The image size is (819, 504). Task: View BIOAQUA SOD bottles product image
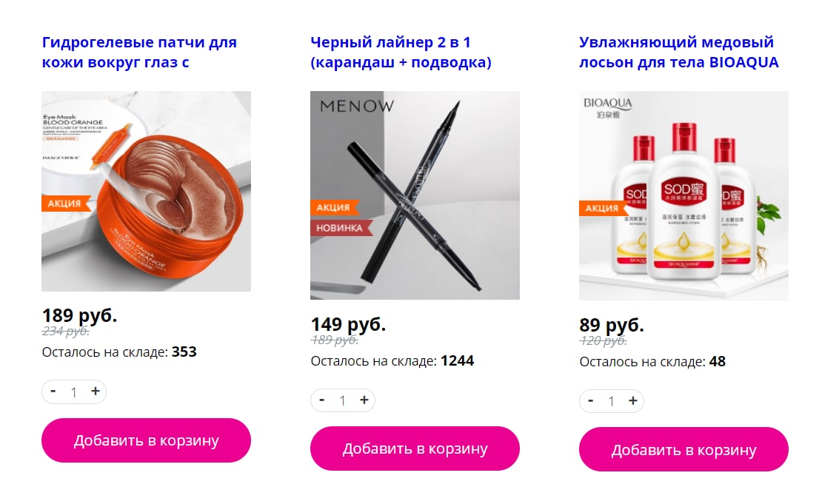pos(683,195)
